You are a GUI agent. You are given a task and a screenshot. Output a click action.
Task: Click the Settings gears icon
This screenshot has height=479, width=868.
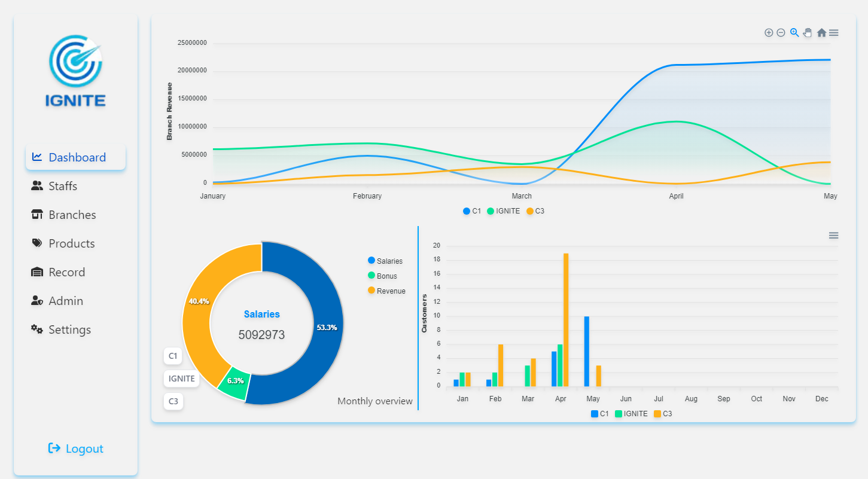coord(37,329)
